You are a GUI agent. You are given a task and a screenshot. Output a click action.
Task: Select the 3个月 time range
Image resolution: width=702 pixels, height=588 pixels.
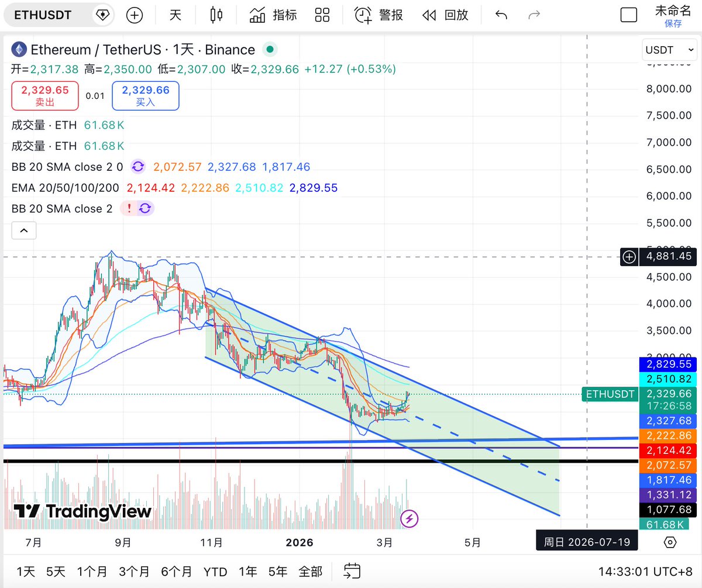(x=134, y=572)
